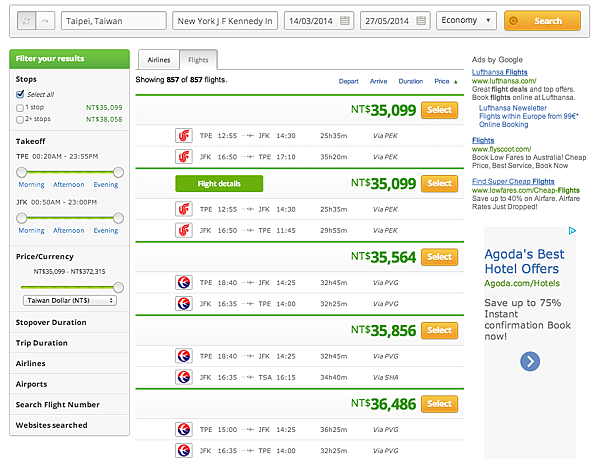
Task: Click the JFK takeoff slider right handle
Action: 119,218
